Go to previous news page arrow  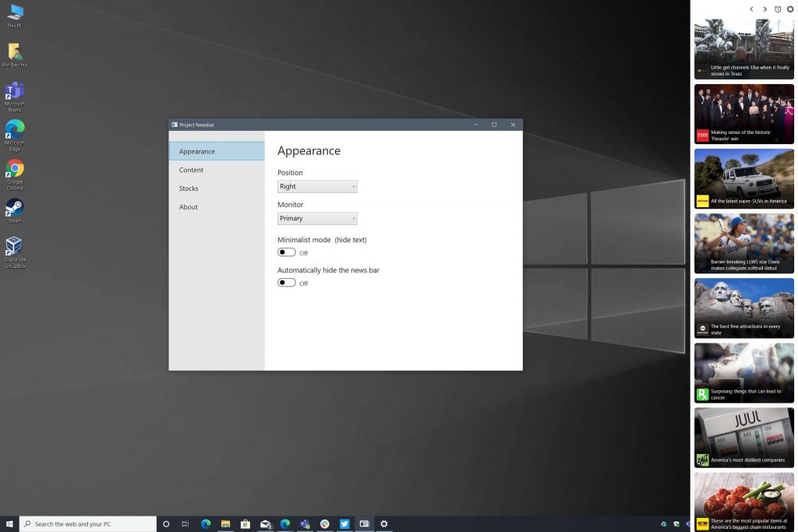(751, 9)
